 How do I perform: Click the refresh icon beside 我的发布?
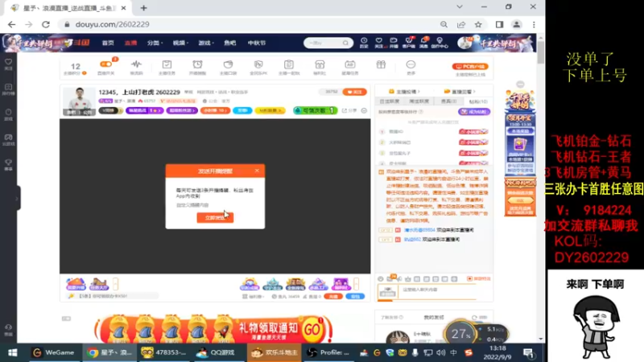tap(474, 317)
